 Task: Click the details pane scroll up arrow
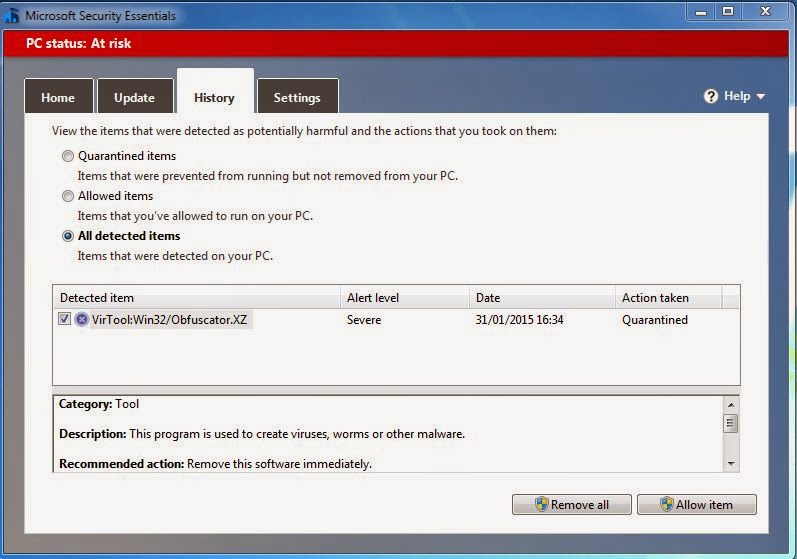731,405
